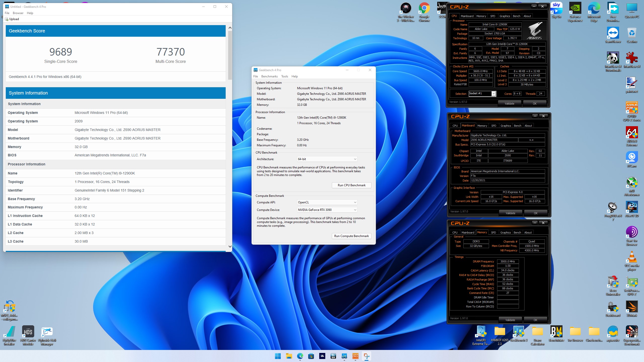
Task: Open Cestino recycle bin
Action: pos(632,35)
